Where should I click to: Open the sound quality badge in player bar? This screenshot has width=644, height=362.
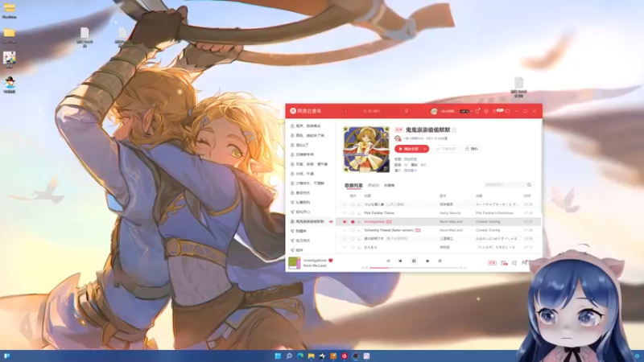point(492,263)
